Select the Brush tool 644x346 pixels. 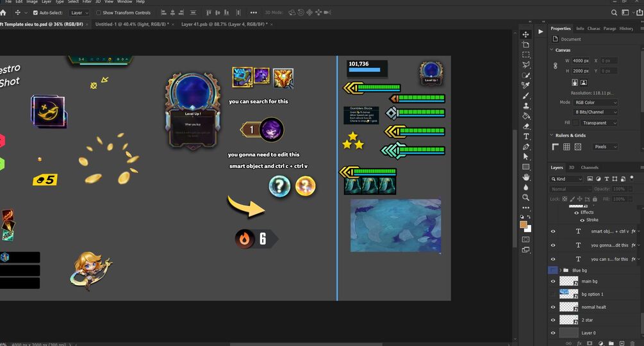(525, 95)
